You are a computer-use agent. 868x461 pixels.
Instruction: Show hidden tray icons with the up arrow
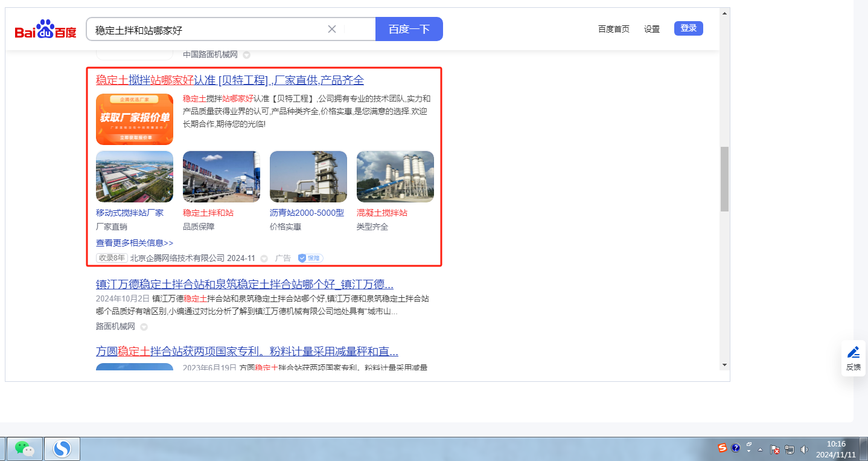[761, 450]
